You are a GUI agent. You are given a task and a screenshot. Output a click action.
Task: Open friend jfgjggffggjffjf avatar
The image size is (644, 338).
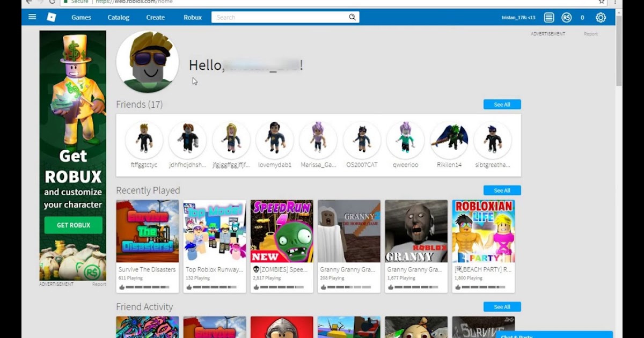click(231, 140)
